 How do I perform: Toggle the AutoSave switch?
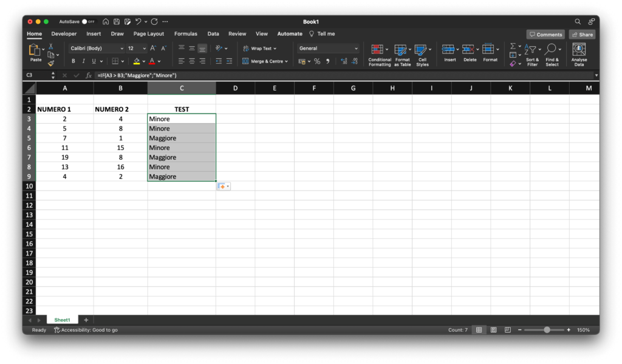pyautogui.click(x=88, y=22)
